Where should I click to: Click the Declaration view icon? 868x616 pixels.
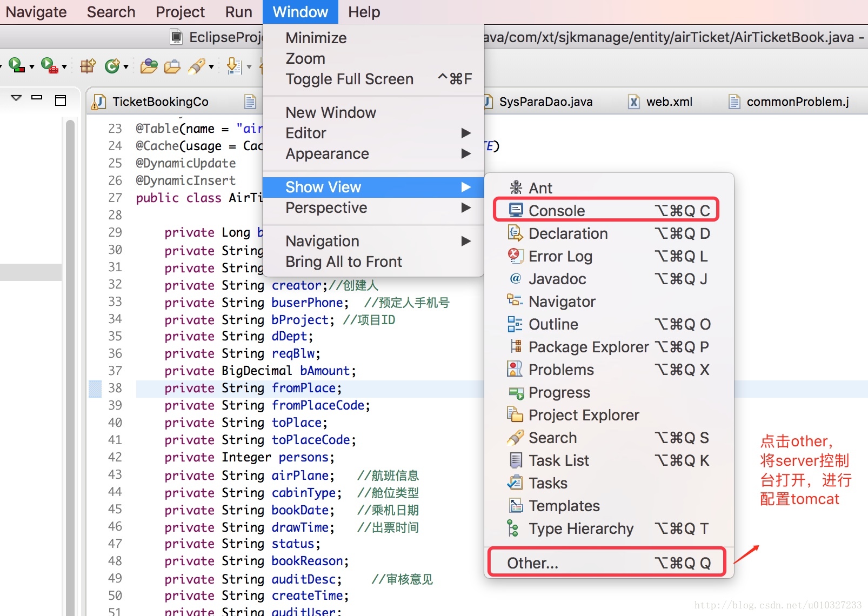tap(516, 233)
